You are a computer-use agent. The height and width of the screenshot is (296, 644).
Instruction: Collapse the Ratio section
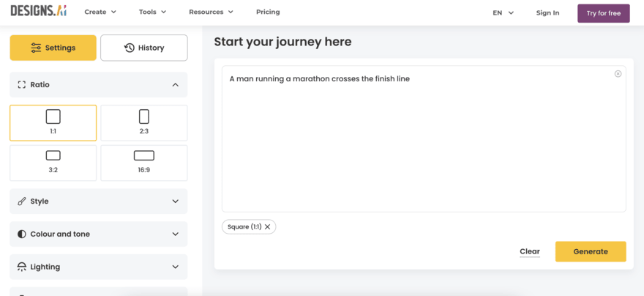(175, 85)
